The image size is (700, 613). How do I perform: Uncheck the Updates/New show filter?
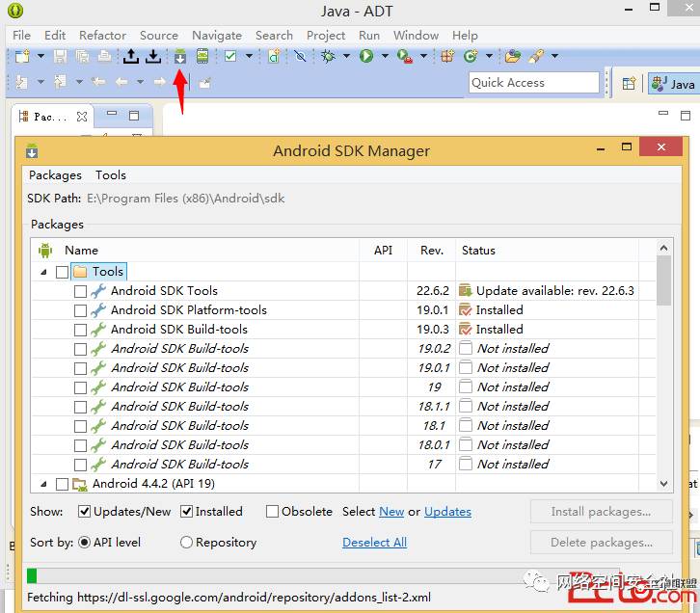click(x=84, y=511)
